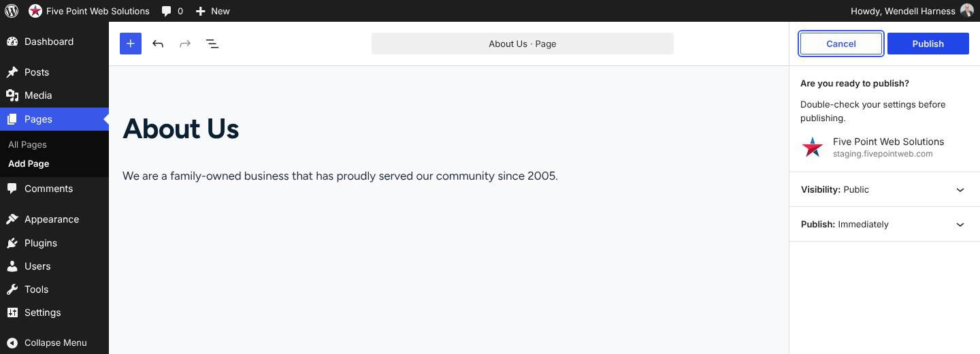The image size is (980, 354).
Task: Click the comments bubble icon in admin bar
Action: pos(167,11)
